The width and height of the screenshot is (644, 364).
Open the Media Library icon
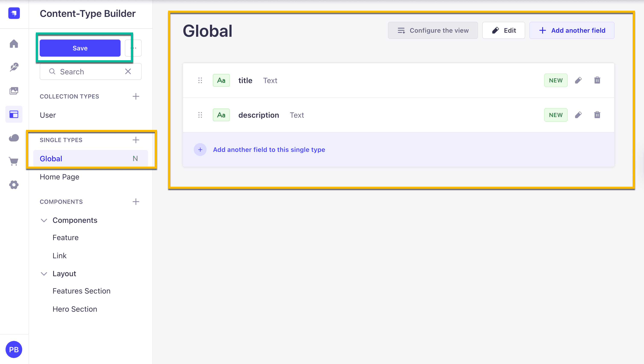tap(14, 91)
